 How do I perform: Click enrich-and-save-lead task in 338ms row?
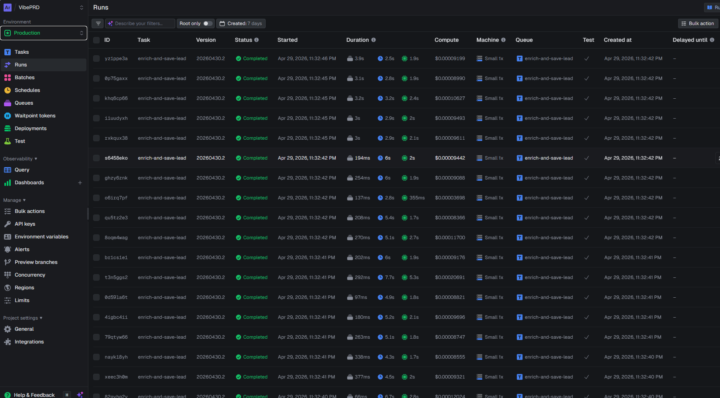[162, 357]
